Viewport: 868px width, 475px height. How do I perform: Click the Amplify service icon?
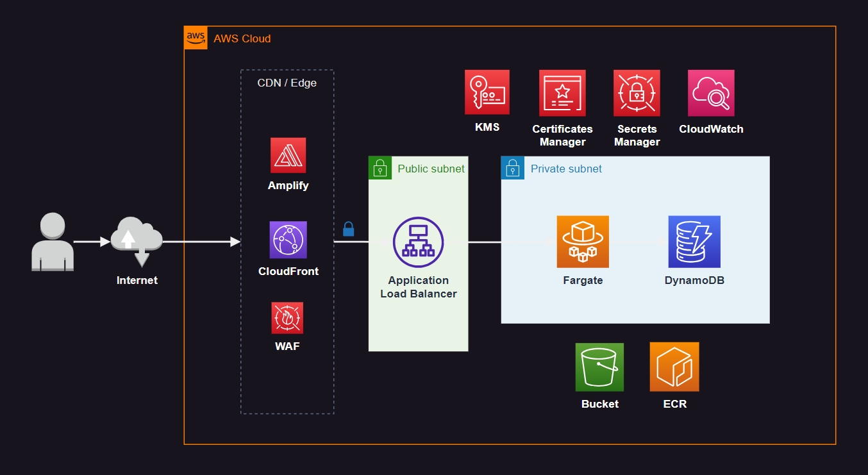(x=288, y=155)
